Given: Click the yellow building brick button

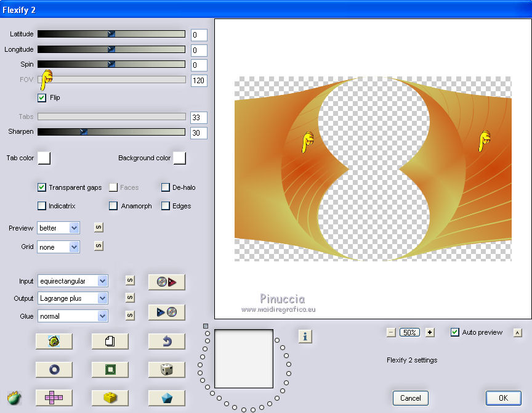Looking at the screenshot, I should [x=110, y=398].
